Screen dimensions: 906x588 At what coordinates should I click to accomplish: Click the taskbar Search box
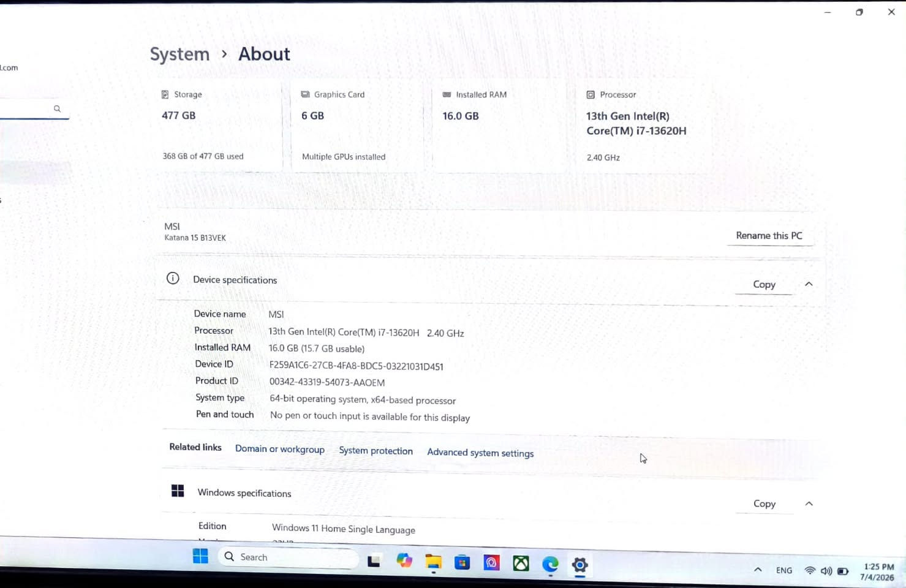pyautogui.click(x=288, y=557)
